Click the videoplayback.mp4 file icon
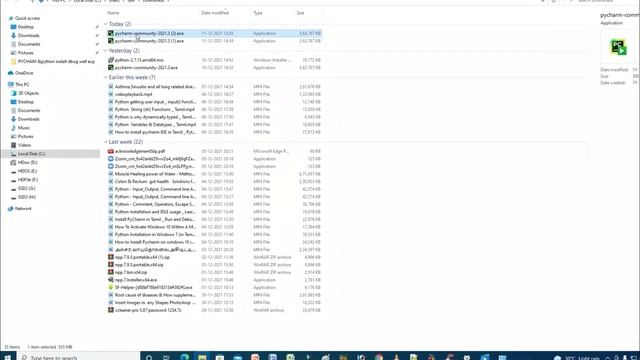 point(111,94)
